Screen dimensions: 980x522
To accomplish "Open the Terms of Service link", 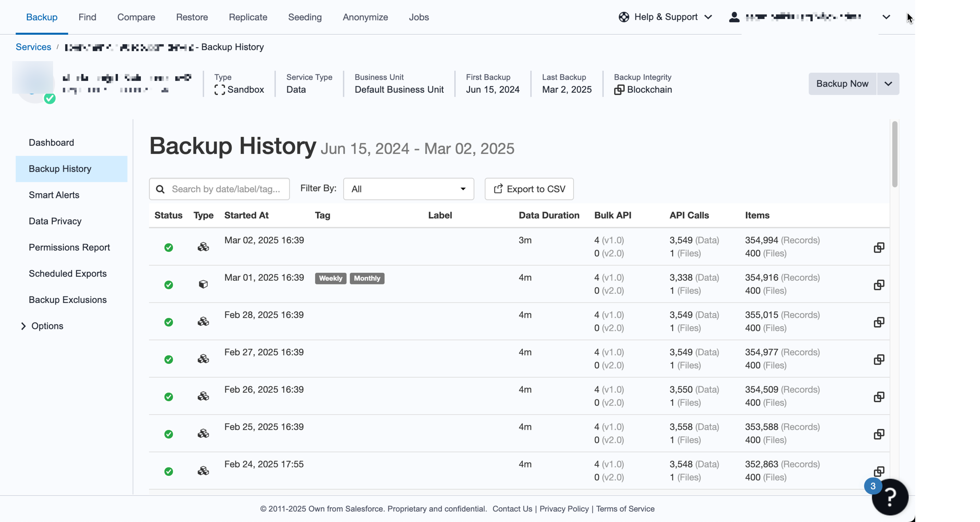I will (x=625, y=509).
